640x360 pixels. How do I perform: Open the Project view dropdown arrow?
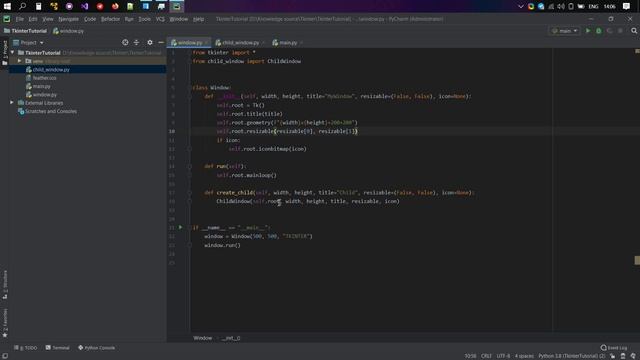coord(42,42)
